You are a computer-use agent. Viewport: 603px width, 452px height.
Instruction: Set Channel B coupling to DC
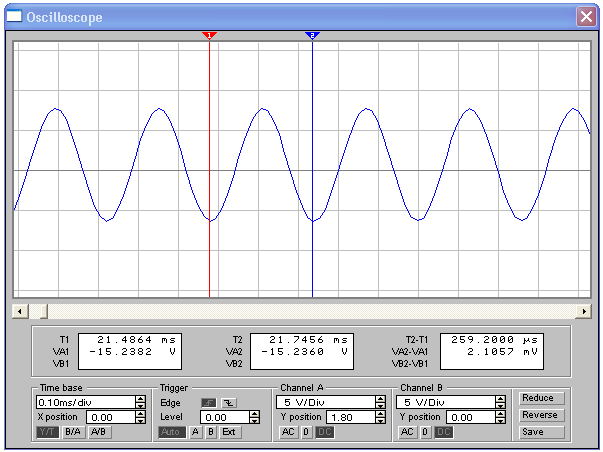pos(443,432)
